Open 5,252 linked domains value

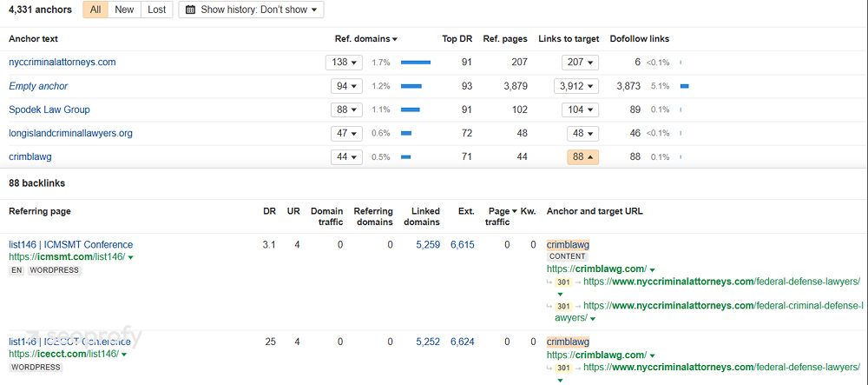pos(428,342)
